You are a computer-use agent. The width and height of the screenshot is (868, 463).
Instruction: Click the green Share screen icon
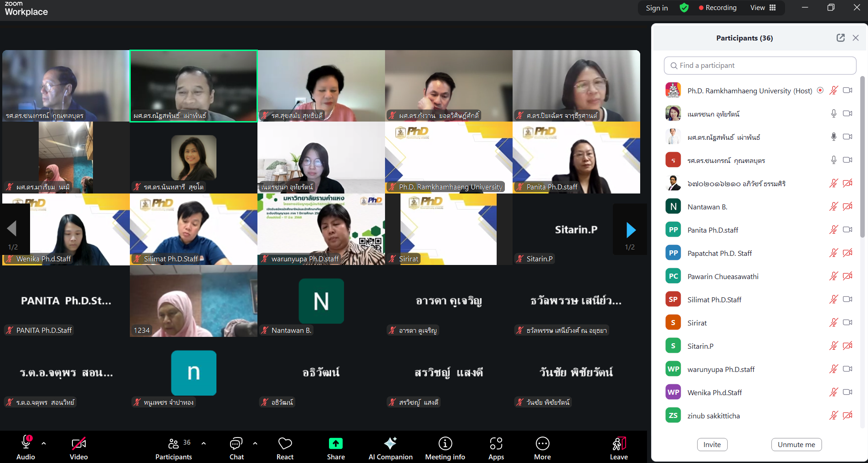click(x=335, y=444)
